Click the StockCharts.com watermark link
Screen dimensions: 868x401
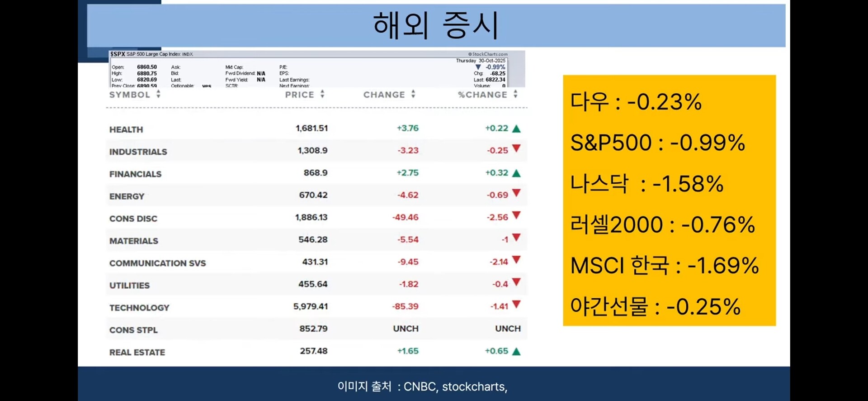click(488, 54)
